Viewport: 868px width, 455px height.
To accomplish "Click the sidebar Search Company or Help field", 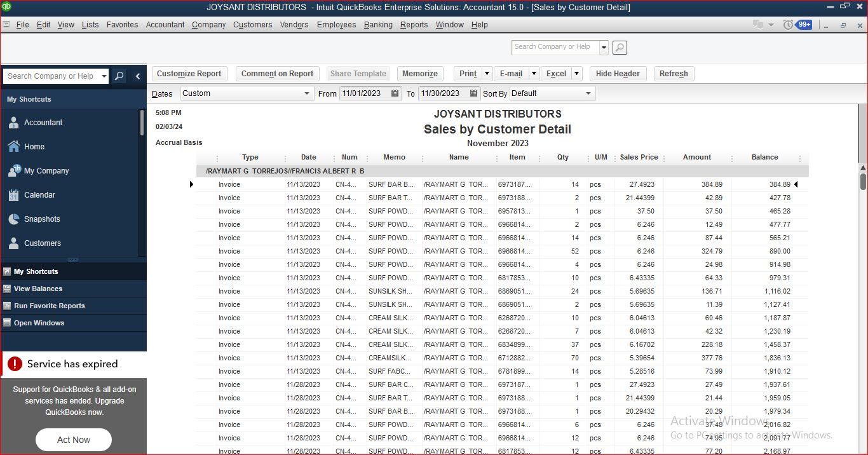I will click(51, 76).
